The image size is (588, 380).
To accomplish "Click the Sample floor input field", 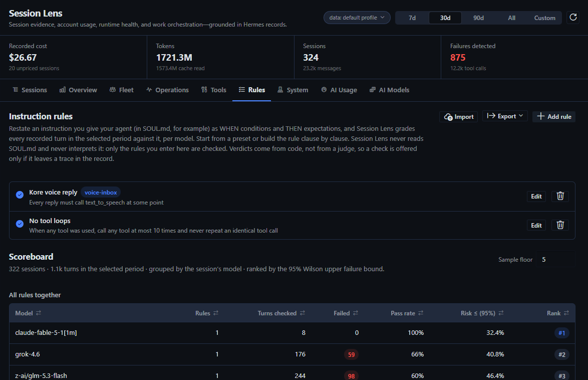I will [x=555, y=260].
